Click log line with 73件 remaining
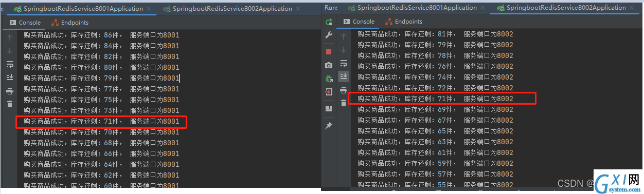Screen dimensions: 644x194 pyautogui.click(x=102, y=110)
